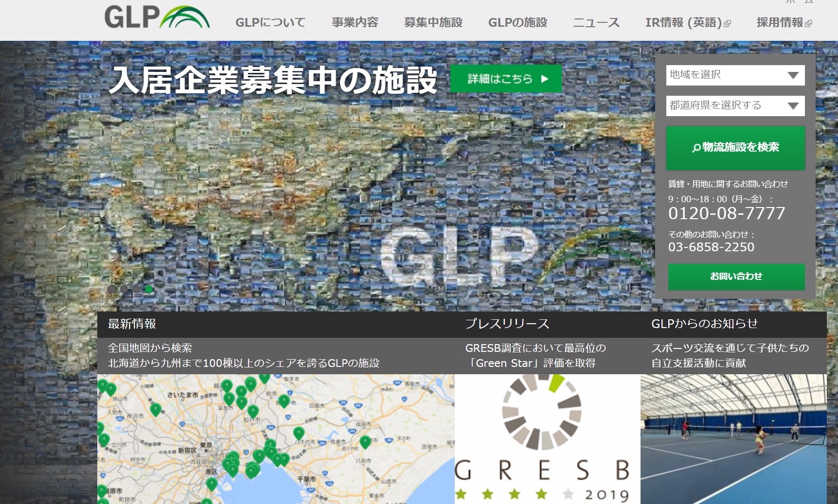The image size is (838, 504).
Task: Open the 事業内容 menu
Action: point(355,22)
